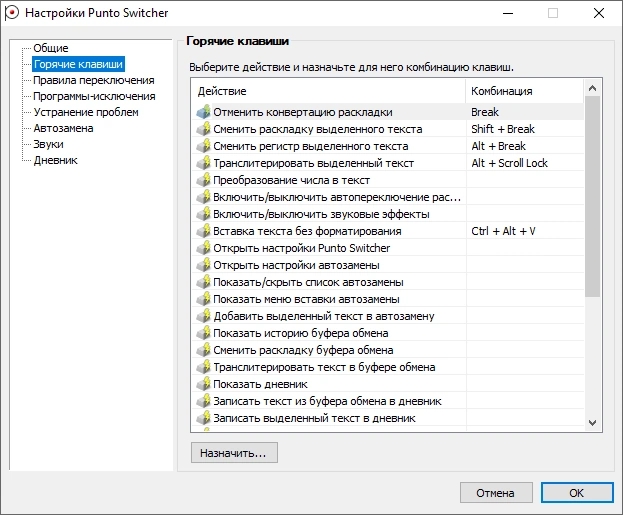Click the icon beside "Транслитерировать текст в буфере обмена"
Screen dimensions: 623x515
pos(203,367)
